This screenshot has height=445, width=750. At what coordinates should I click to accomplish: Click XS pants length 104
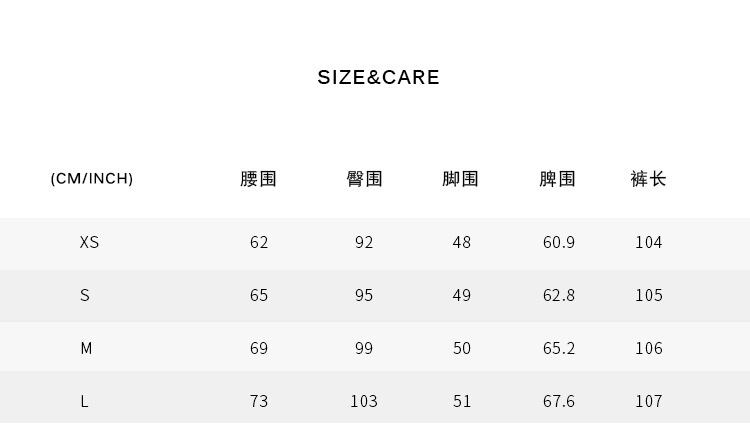[648, 242]
